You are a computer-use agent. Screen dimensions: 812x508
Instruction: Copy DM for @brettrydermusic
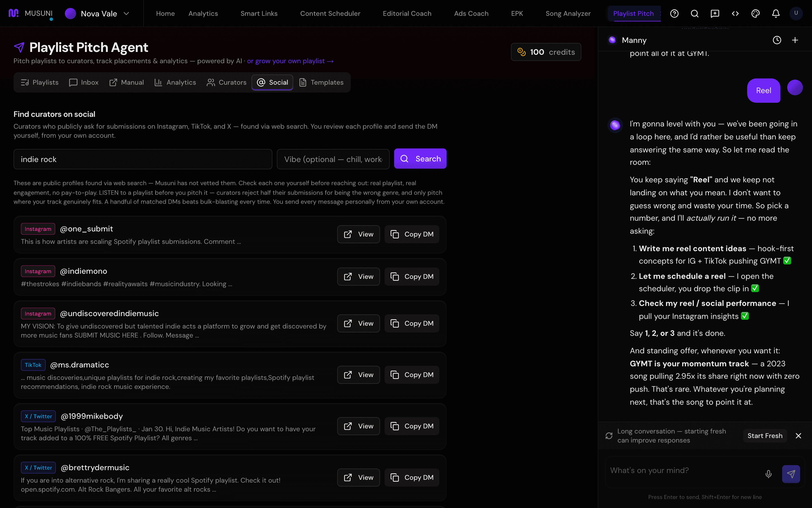coord(412,478)
